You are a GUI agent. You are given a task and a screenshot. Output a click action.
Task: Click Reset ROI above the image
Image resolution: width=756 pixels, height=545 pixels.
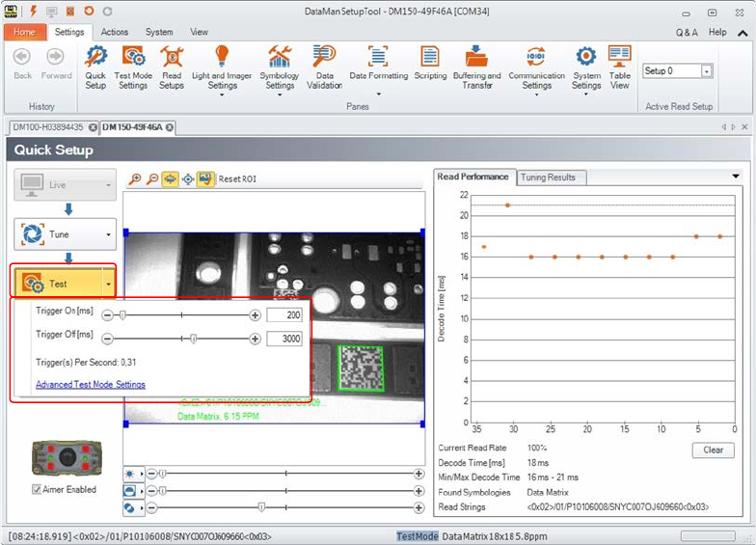237,178
